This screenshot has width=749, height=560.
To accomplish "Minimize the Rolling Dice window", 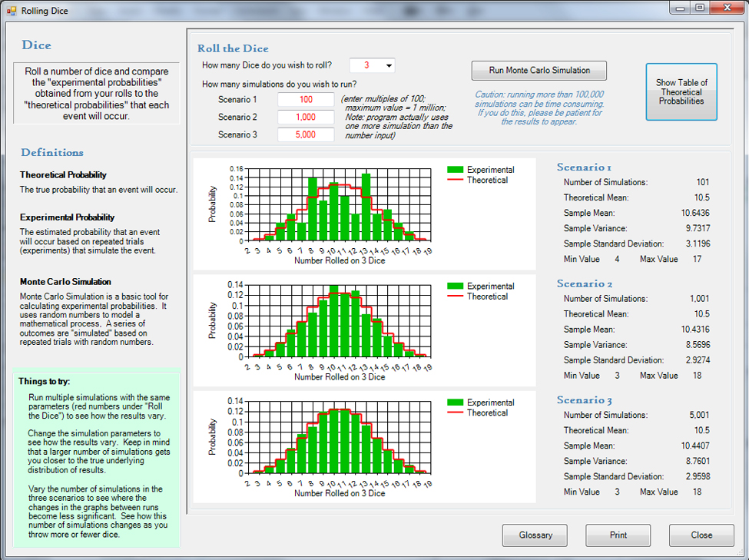I will pyautogui.click(x=681, y=8).
